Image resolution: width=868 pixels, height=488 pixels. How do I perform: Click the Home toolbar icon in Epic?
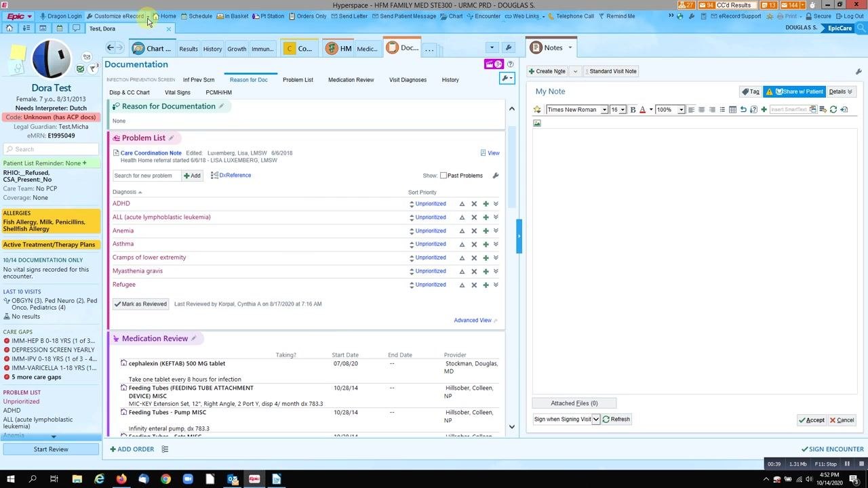click(x=164, y=16)
